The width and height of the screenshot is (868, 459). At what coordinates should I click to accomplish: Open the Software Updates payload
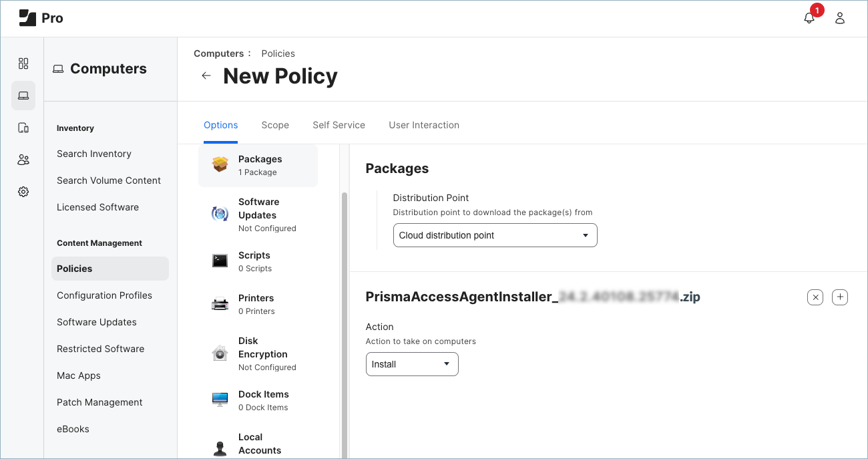pyautogui.click(x=220, y=214)
